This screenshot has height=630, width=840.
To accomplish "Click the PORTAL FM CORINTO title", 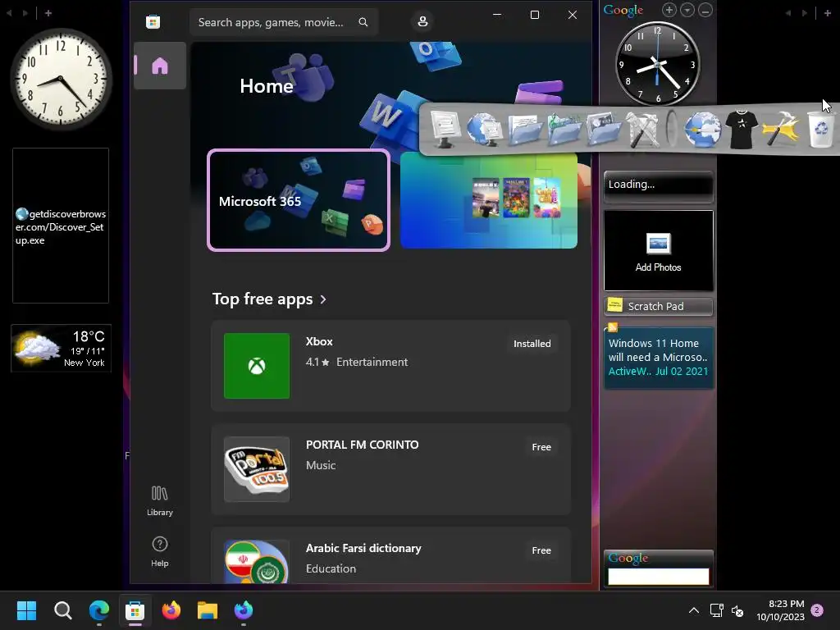I will coord(362,445).
